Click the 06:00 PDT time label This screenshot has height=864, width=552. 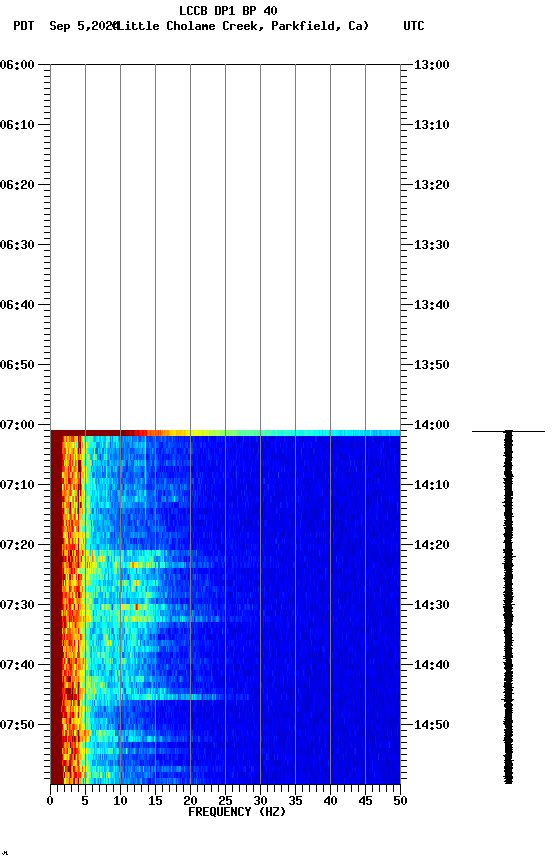tap(17, 65)
